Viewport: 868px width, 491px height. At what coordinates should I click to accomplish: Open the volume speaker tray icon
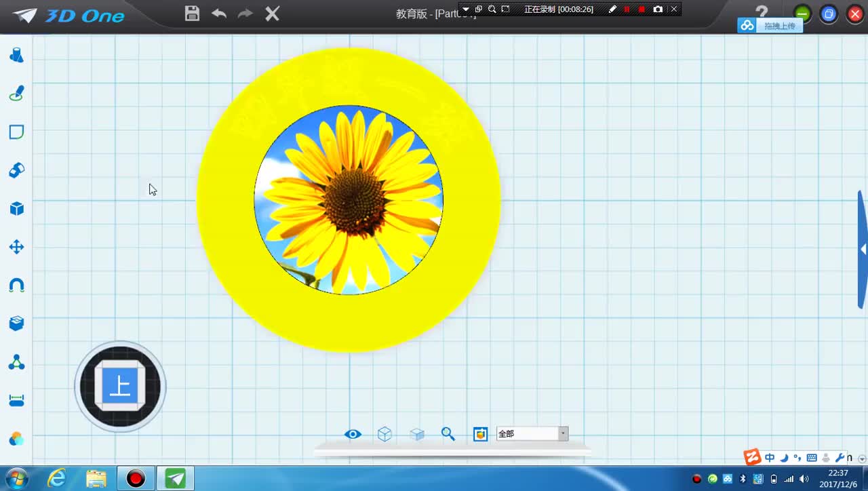click(804, 479)
